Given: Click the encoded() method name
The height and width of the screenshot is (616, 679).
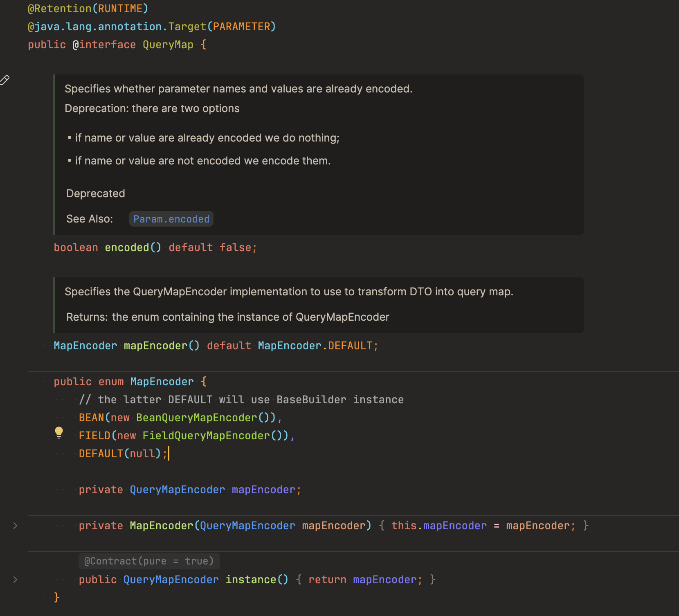Looking at the screenshot, I should (127, 247).
